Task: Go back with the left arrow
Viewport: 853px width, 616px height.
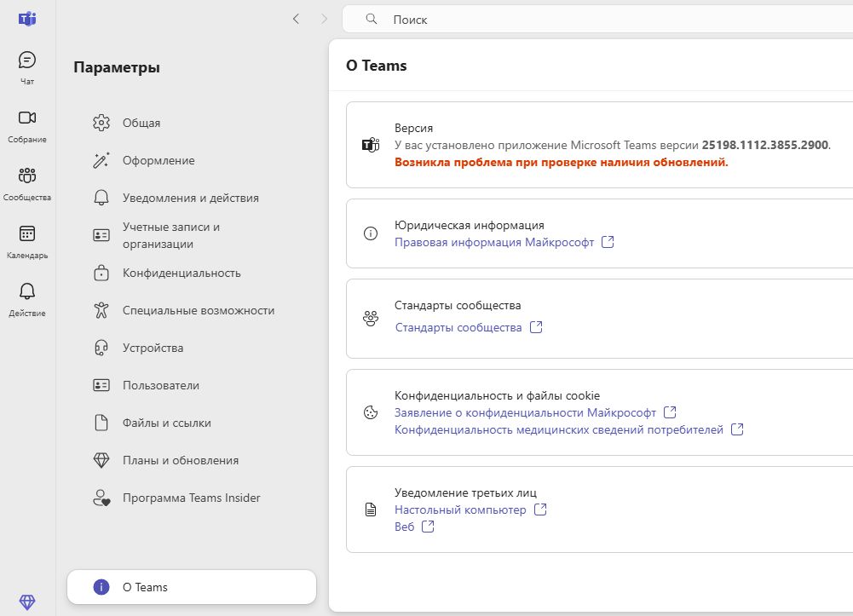Action: pyautogui.click(x=296, y=19)
